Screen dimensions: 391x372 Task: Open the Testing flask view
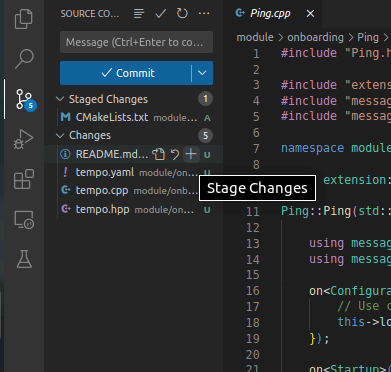[24, 259]
